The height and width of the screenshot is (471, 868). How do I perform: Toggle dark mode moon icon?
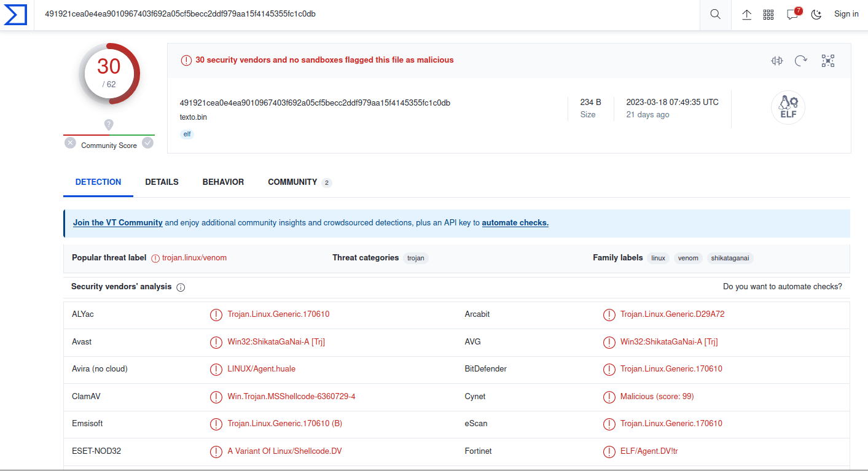point(816,15)
